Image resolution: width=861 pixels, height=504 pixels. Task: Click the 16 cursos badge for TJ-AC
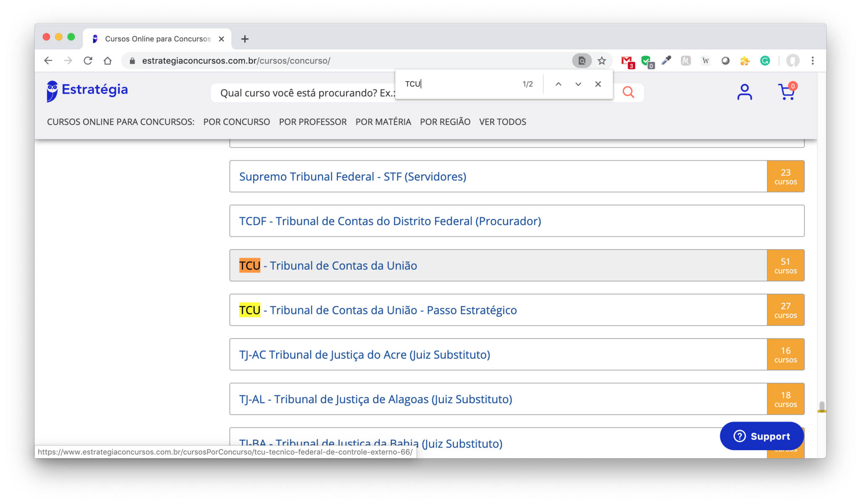(786, 355)
